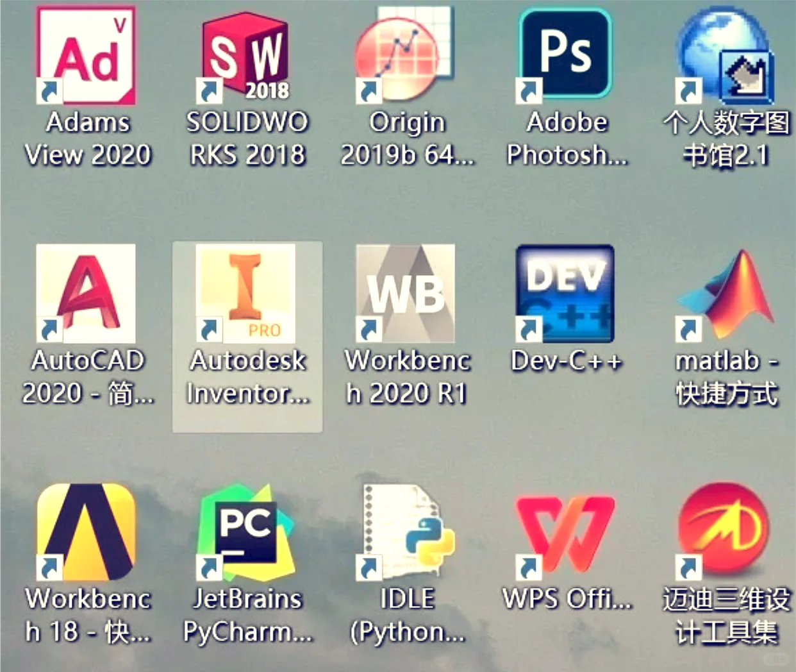Click the "JetBrains PyCharm..." label
796x672 pixels.
click(x=247, y=616)
